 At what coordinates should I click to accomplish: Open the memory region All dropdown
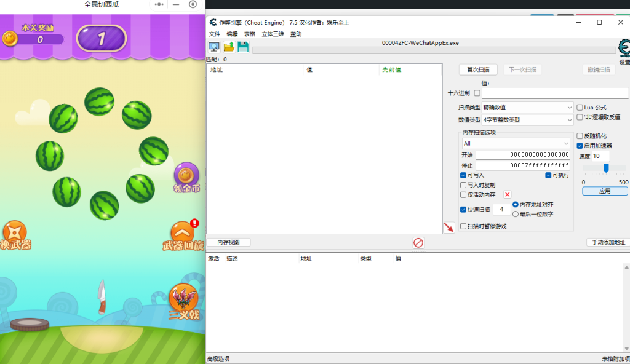point(516,143)
